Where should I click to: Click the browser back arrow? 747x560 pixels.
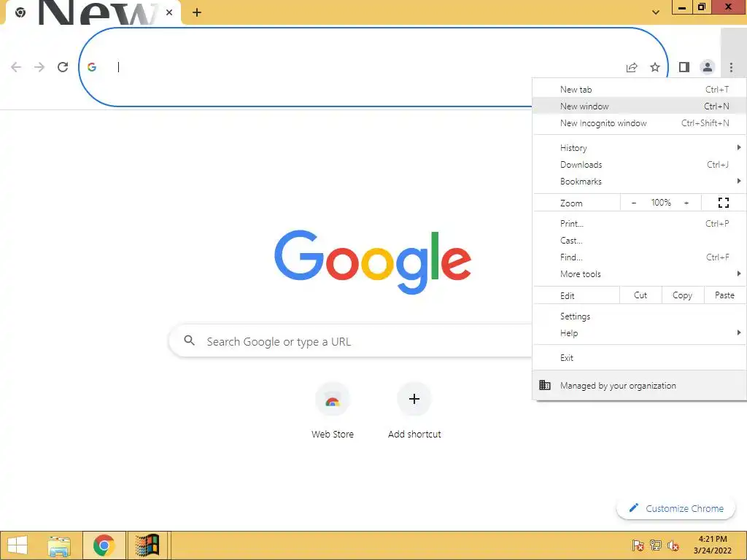(16, 67)
